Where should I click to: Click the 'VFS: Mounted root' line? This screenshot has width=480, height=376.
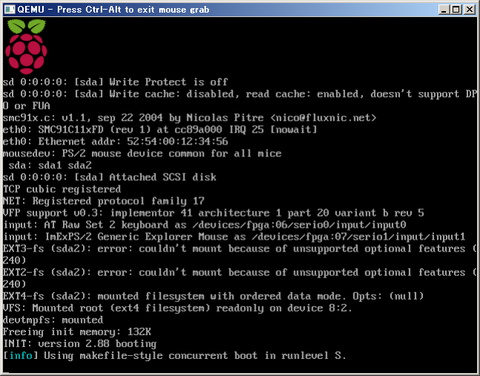[177, 308]
